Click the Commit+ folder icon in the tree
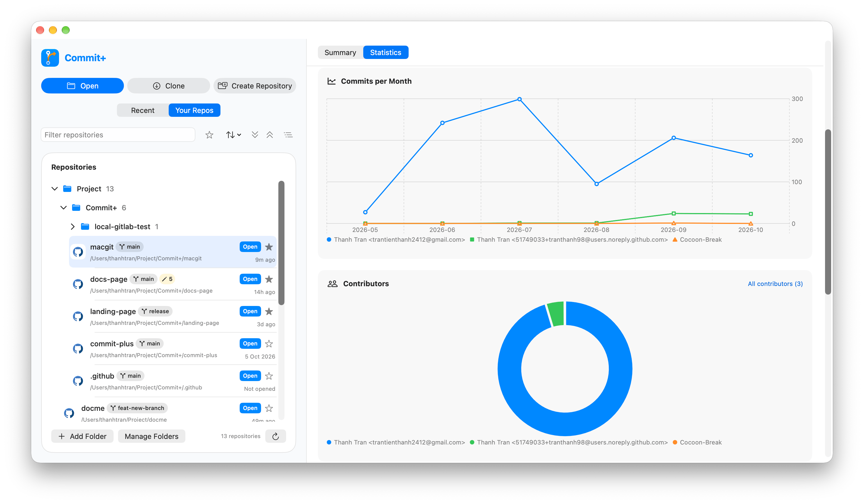The image size is (864, 504). click(76, 207)
